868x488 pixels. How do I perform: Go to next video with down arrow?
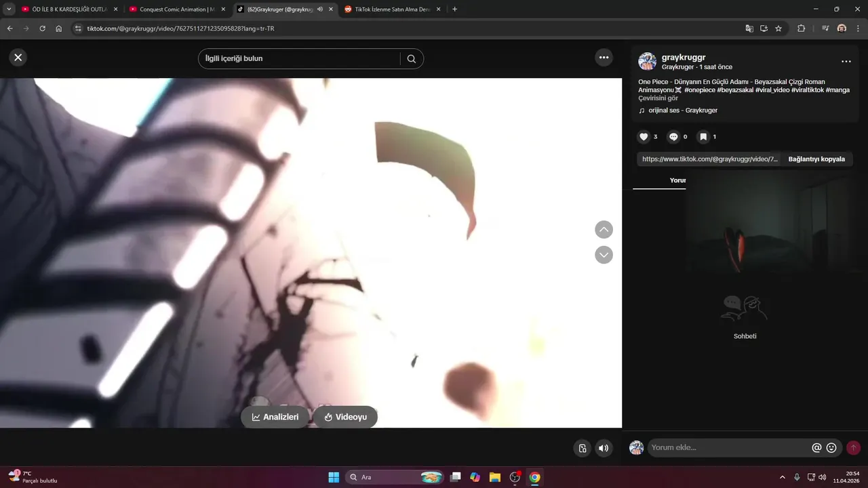(x=604, y=255)
